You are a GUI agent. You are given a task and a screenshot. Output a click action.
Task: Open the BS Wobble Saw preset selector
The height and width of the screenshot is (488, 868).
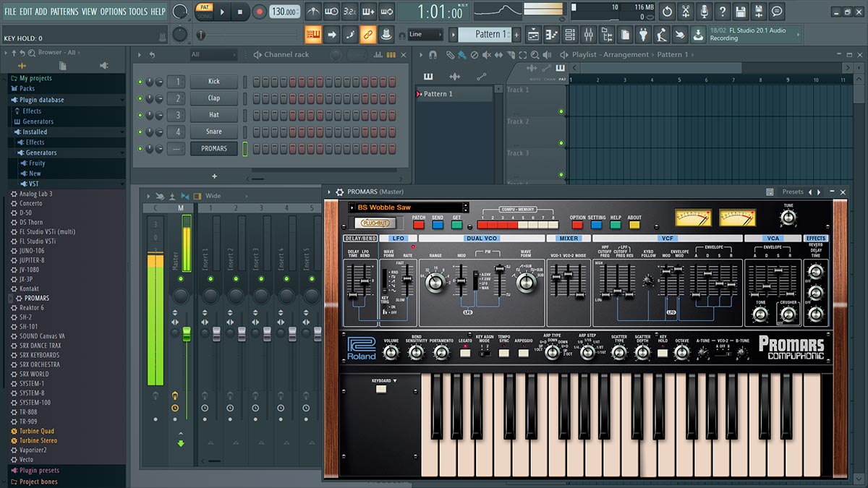[x=409, y=207]
